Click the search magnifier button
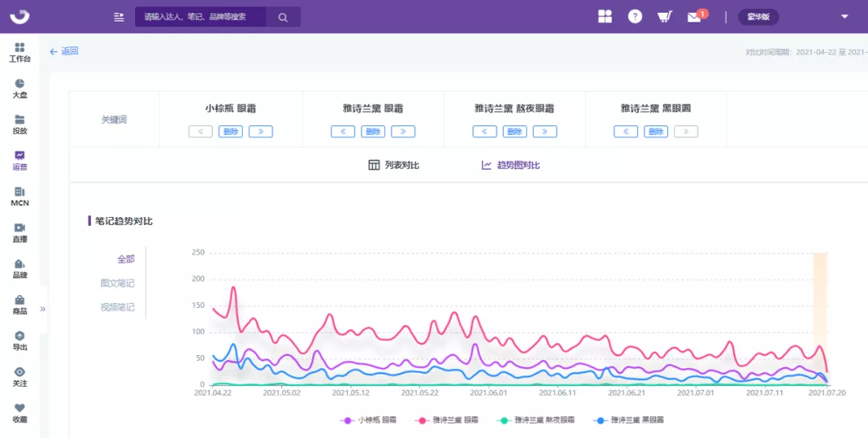This screenshot has height=438, width=868. pyautogui.click(x=283, y=17)
